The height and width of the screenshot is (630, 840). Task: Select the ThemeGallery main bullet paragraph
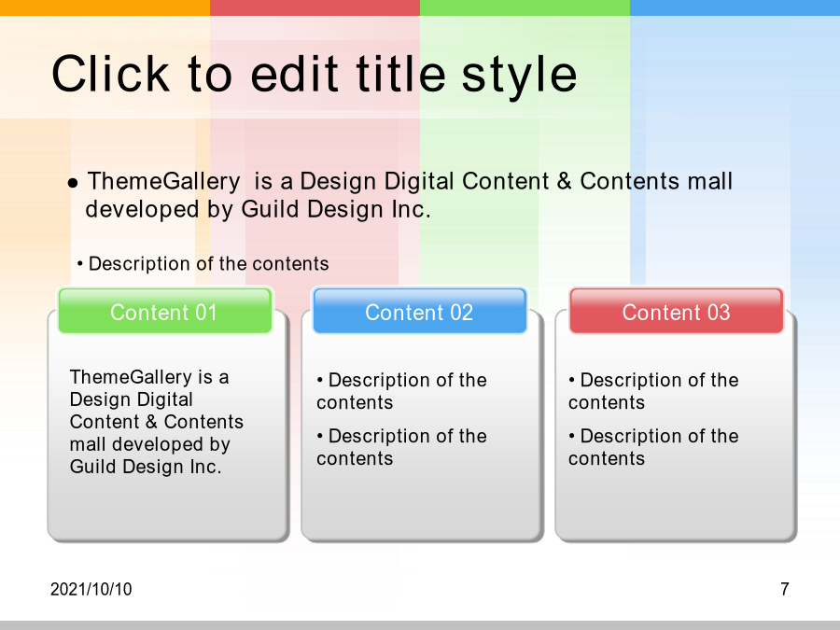399,195
